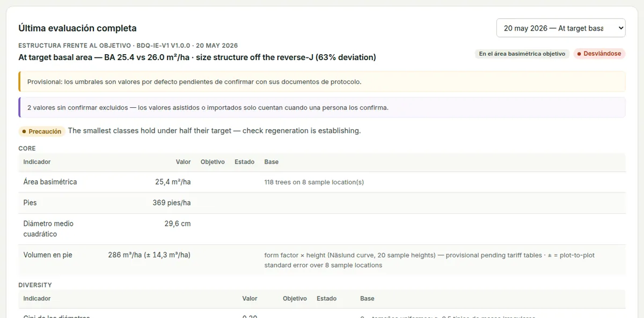
Task: Click the 'form factor × height' basis note
Action: point(429,260)
